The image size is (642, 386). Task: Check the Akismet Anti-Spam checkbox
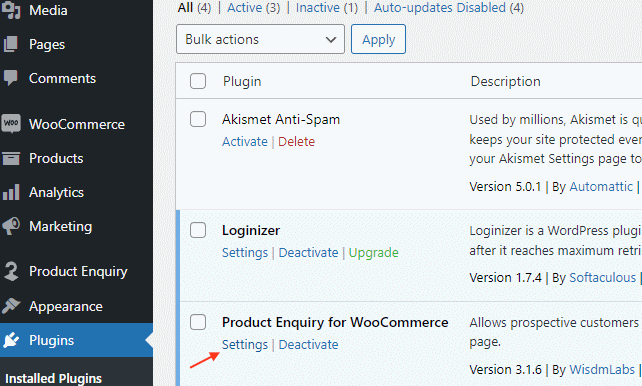tap(198, 119)
